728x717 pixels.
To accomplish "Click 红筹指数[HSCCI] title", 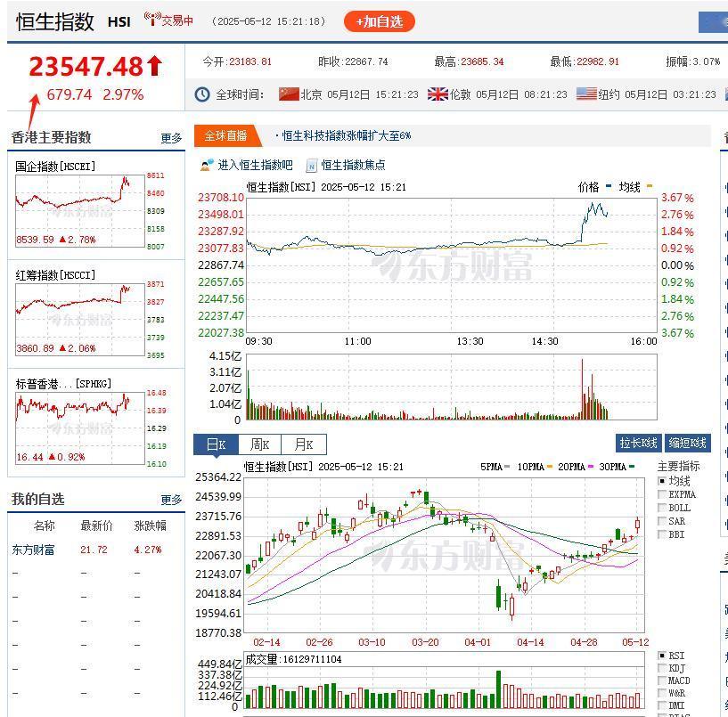I will (55, 275).
